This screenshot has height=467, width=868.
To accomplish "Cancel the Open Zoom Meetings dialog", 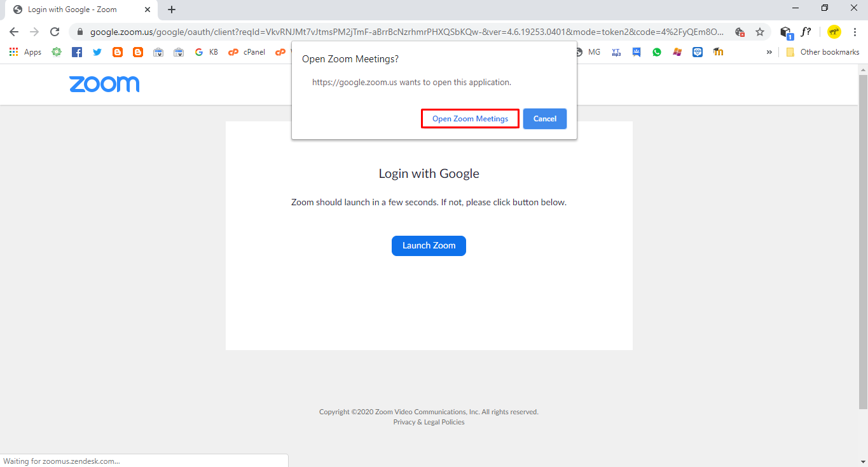I will coord(545,119).
